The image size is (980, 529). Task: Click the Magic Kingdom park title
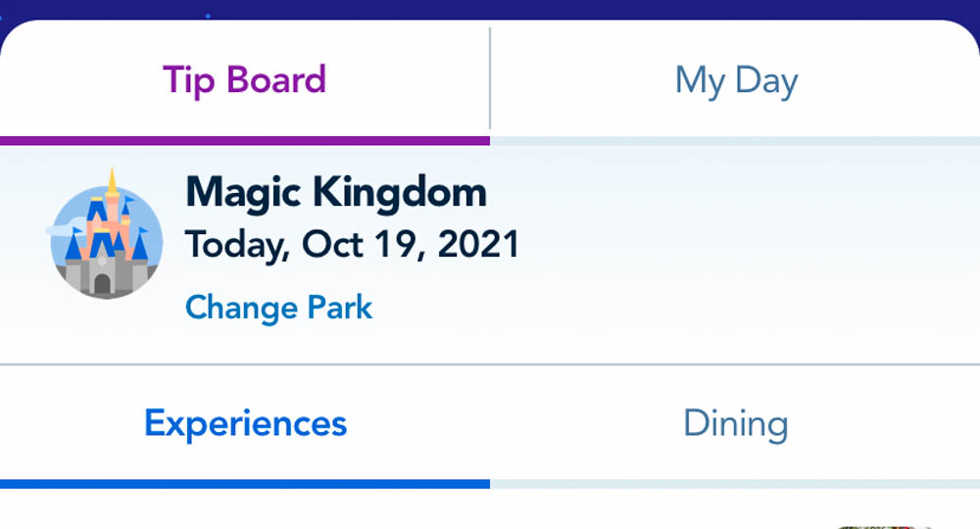coord(335,192)
